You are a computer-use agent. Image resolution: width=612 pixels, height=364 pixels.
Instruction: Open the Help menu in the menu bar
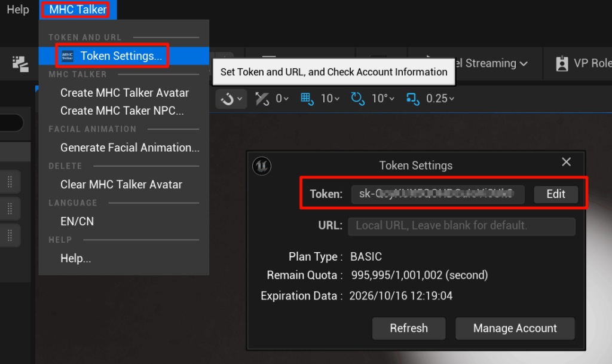pos(17,10)
